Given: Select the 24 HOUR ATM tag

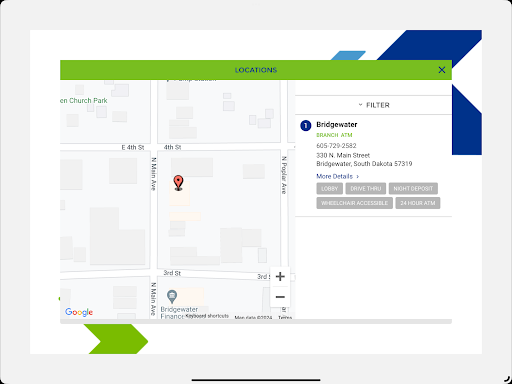Looking at the screenshot, I should pos(418,203).
